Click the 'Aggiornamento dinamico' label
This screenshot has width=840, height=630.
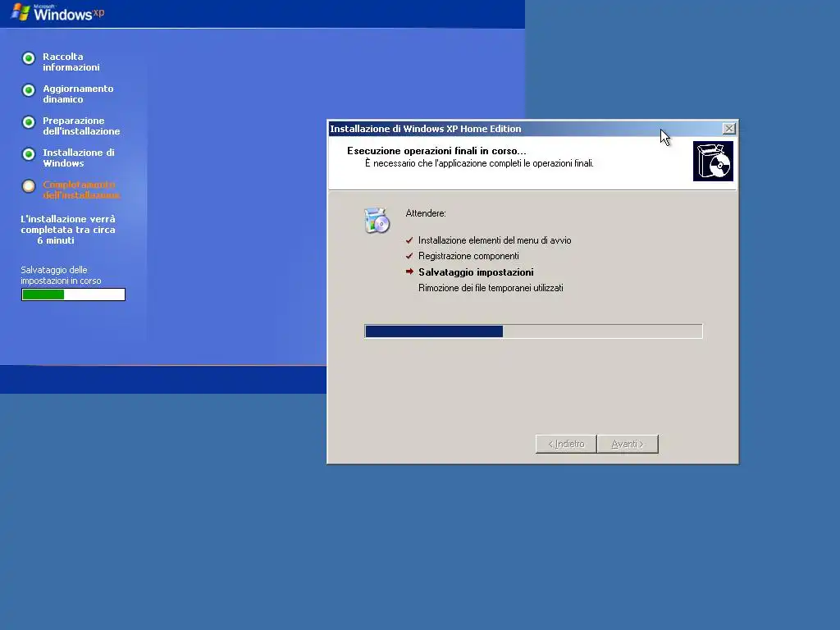tap(78, 94)
